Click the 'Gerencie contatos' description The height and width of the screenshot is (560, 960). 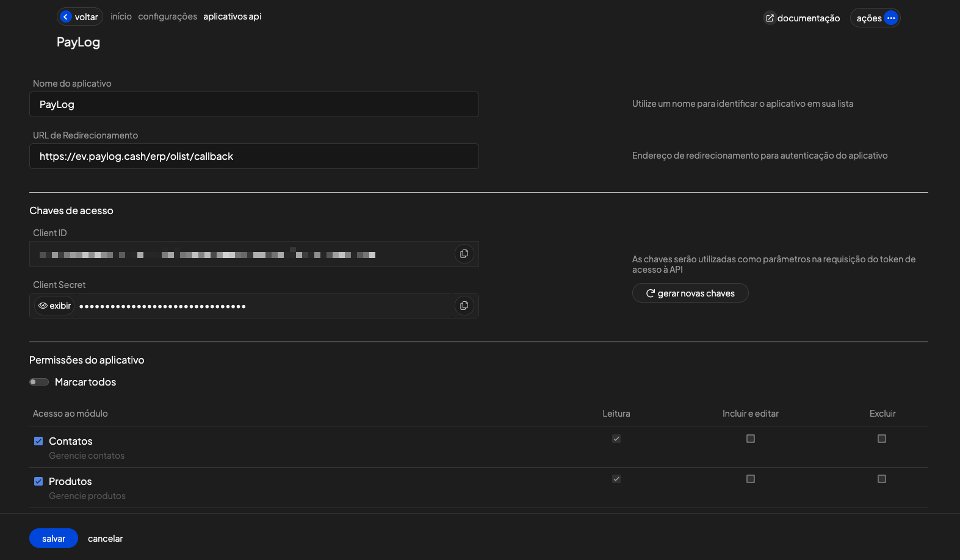pyautogui.click(x=87, y=456)
